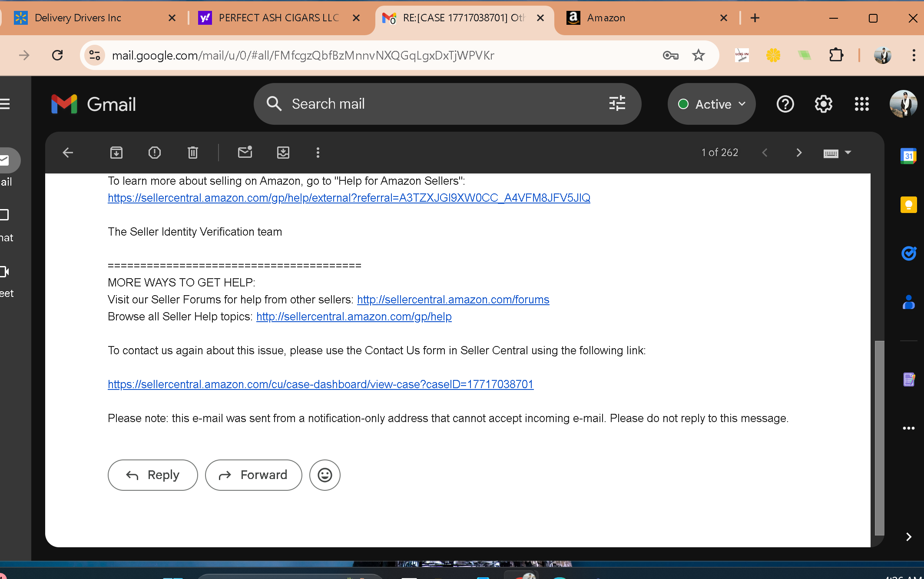The height and width of the screenshot is (579, 924).
Task: Open the Extensions puzzle menu
Action: (836, 55)
